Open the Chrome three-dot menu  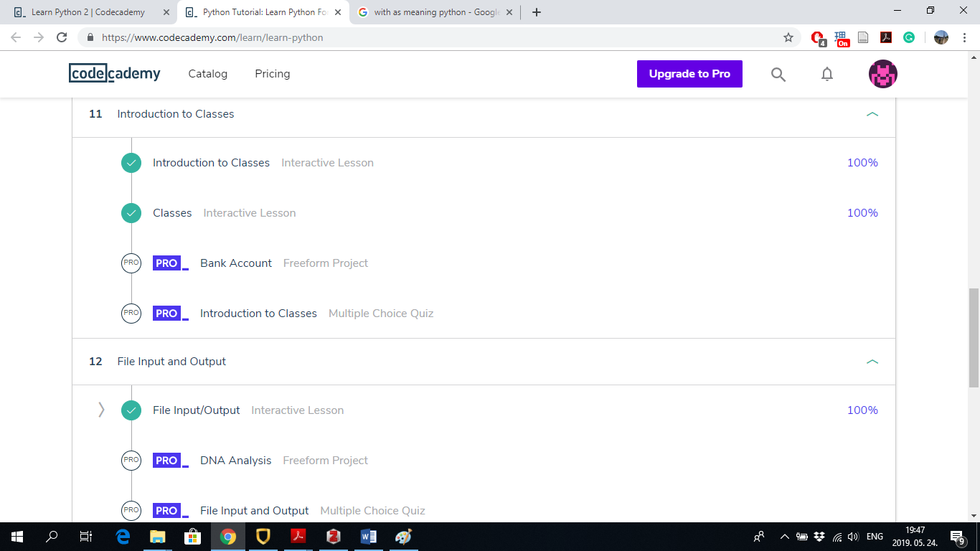point(966,37)
